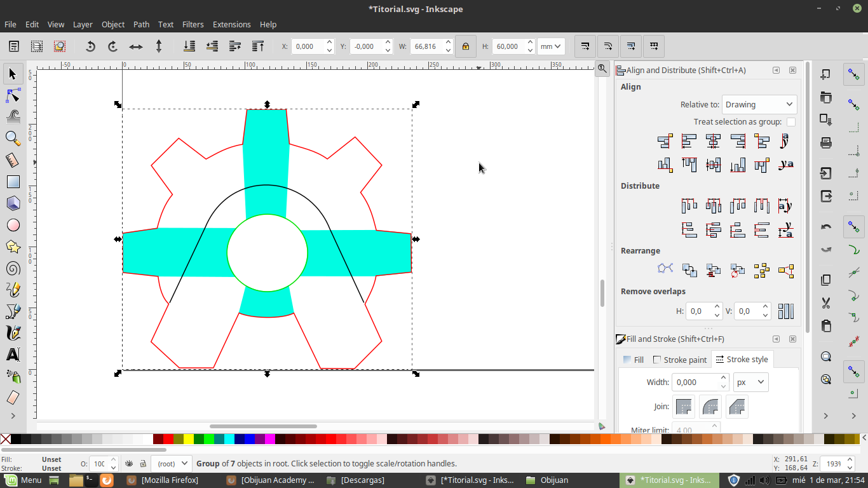Viewport: 868px width, 488px height.
Task: Raise selection to top icon
Action: point(258,46)
